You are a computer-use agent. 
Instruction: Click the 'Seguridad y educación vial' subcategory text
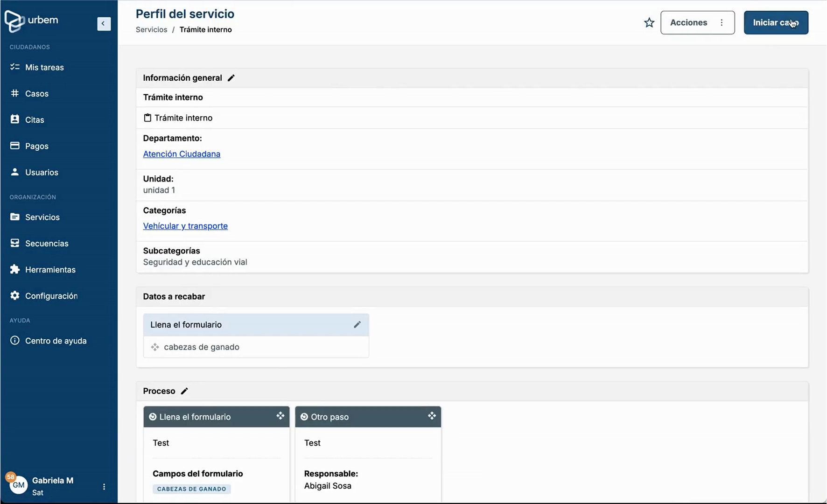pyautogui.click(x=195, y=262)
